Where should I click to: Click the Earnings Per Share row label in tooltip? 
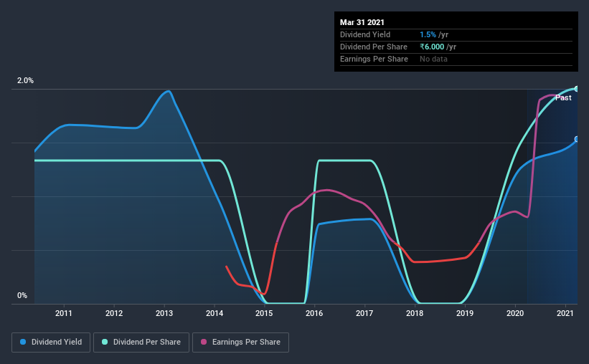click(374, 59)
